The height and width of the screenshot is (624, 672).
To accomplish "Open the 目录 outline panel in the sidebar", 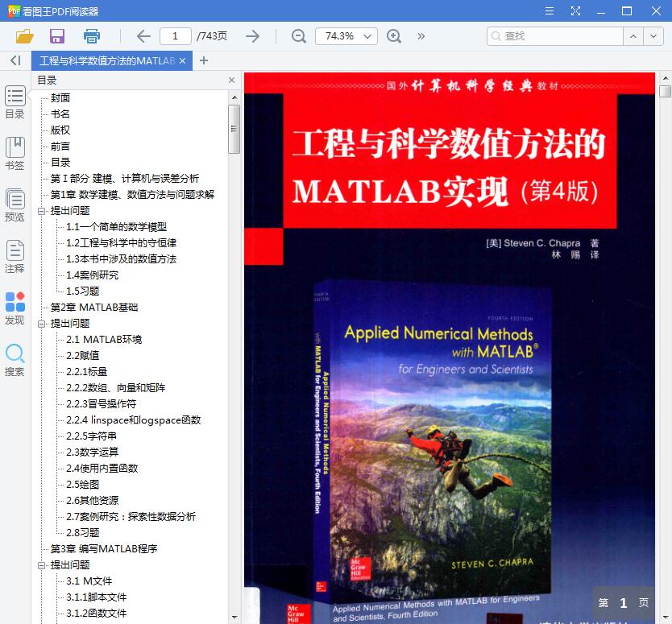I will click(x=15, y=102).
